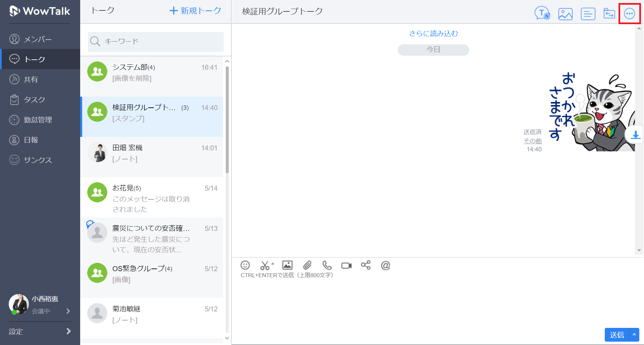This screenshot has width=644, height=345.
Task: Open the 勤怠管理 sidebar section
Action: 40,120
